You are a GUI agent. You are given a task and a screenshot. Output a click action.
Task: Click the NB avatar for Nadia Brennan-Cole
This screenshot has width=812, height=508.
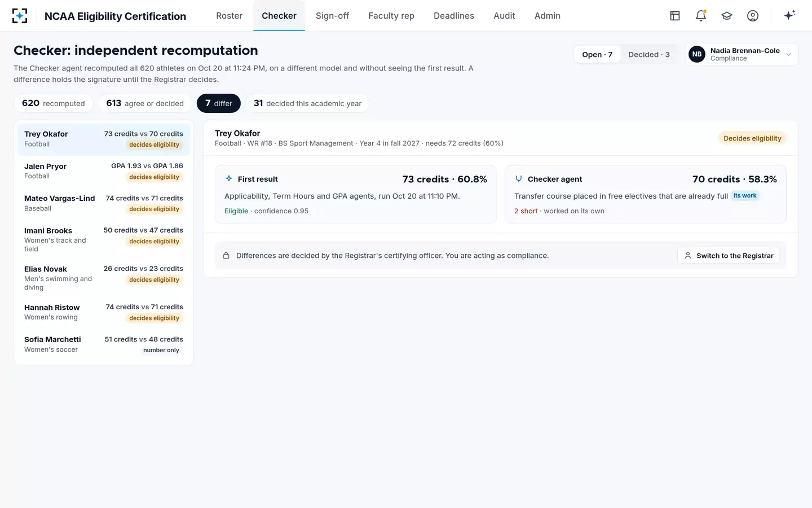coord(697,54)
